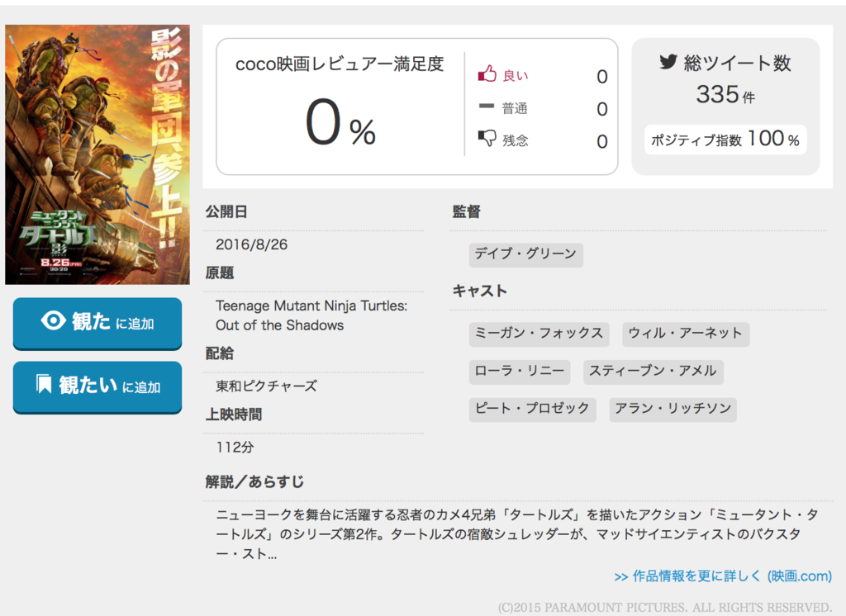Open cast tag ミーガン・フォックス
846x616 pixels.
[x=539, y=334]
